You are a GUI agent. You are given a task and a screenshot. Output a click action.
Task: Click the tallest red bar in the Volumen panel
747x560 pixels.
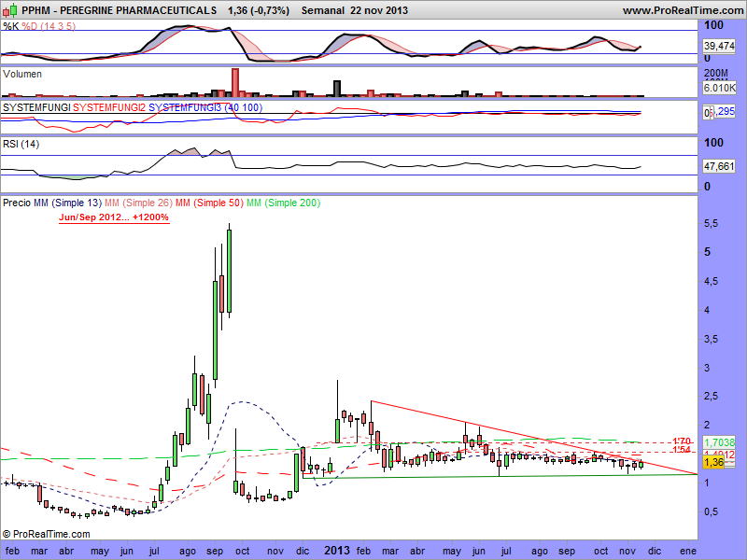[x=235, y=83]
